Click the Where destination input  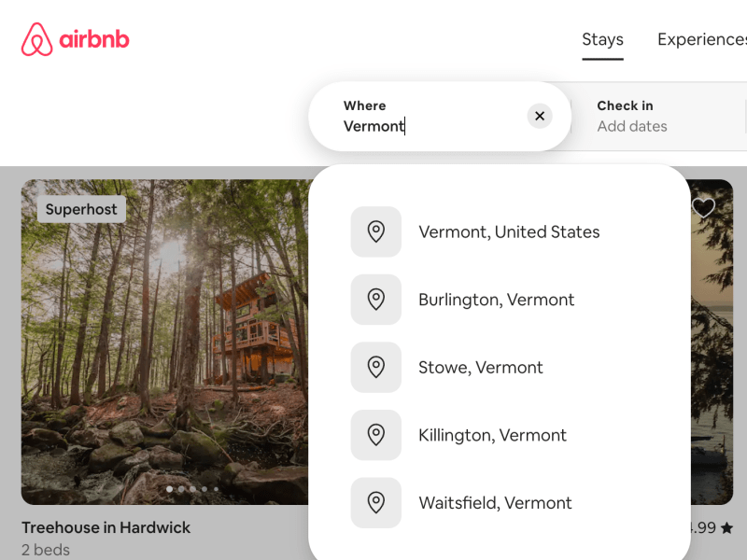(x=430, y=126)
